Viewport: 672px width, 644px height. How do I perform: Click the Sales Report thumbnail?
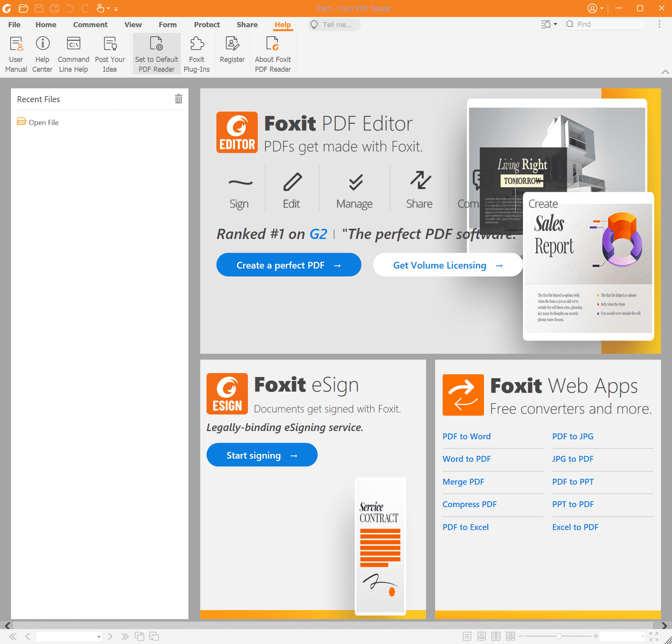point(588,266)
